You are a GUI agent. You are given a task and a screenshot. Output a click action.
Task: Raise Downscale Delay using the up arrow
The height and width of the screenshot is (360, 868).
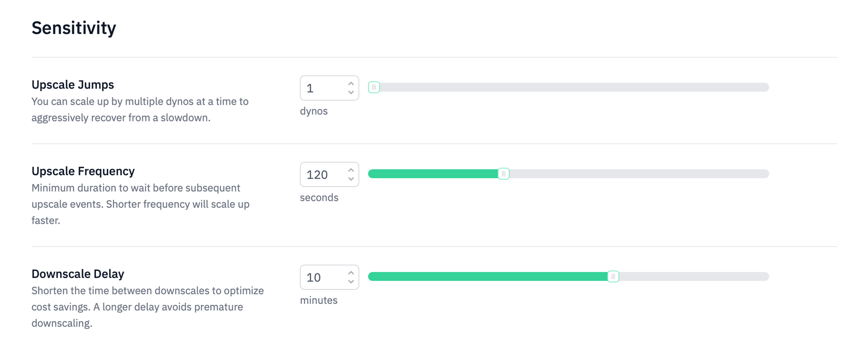[351, 273]
